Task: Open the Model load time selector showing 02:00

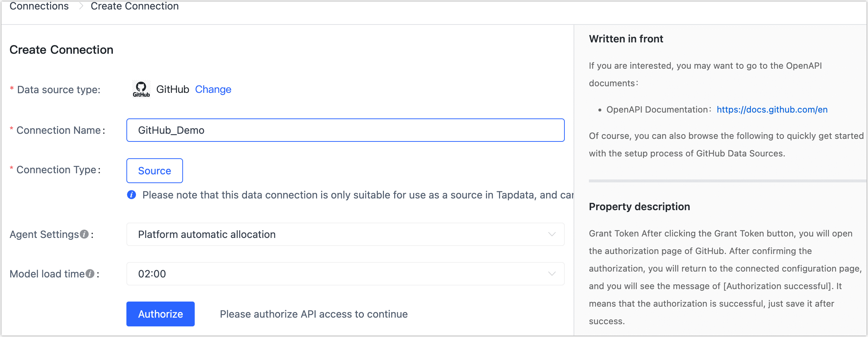Action: 345,273
